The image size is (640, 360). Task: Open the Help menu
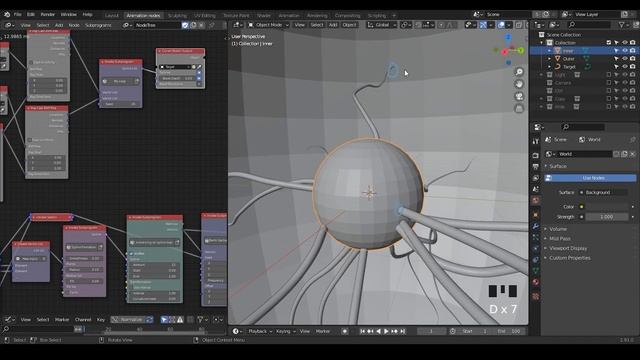pos(87,14)
